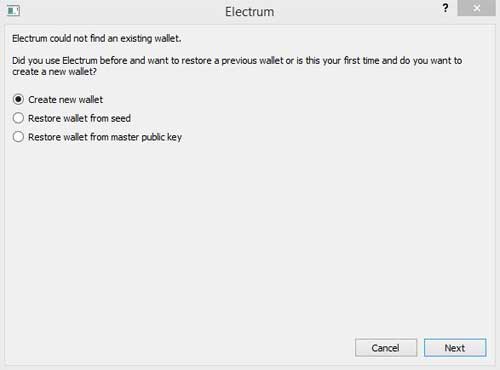The image size is (500, 370).
Task: Click 'Electrum could not find an existing wallet' message
Action: coord(97,38)
